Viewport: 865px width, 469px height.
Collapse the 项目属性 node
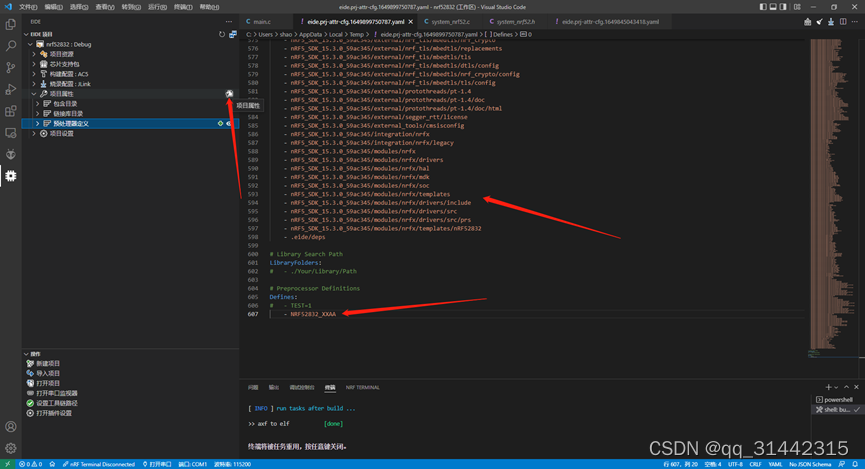34,94
